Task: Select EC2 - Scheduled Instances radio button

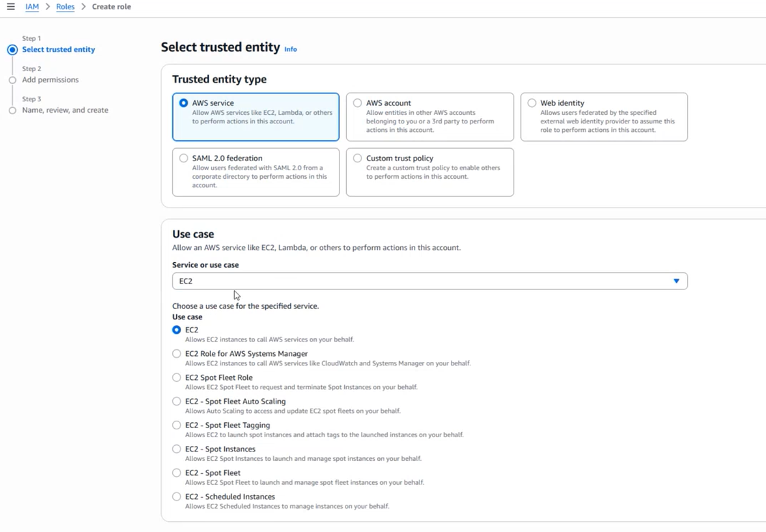Action: pyautogui.click(x=177, y=496)
